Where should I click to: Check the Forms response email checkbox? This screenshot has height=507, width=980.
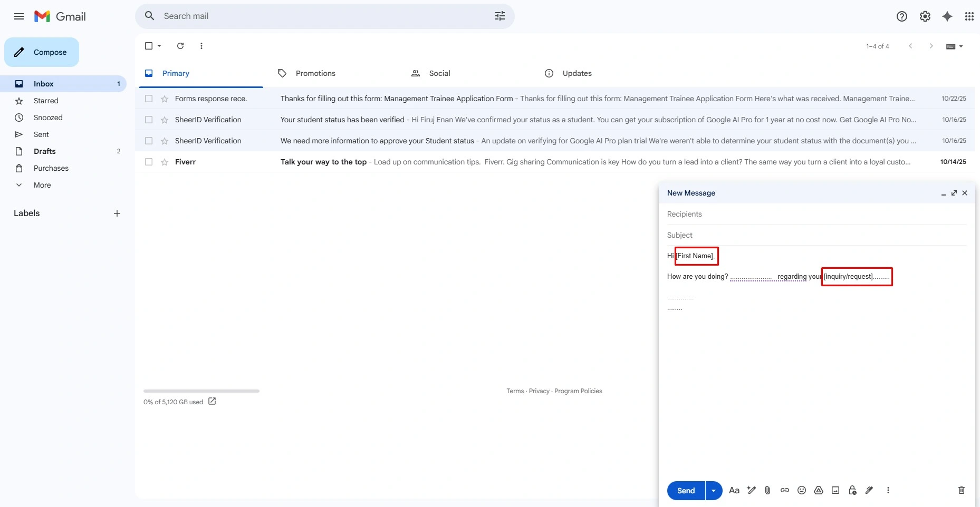pos(149,99)
